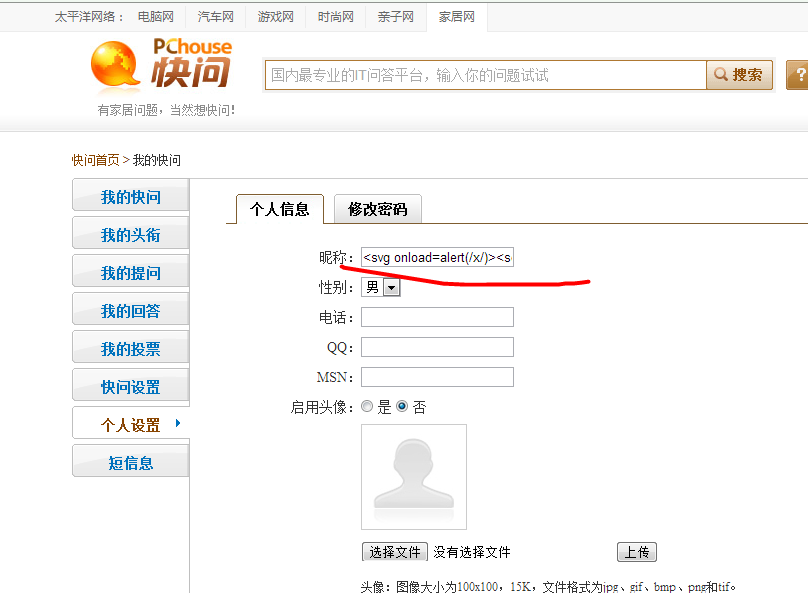This screenshot has width=808, height=593.
Task: Open 我的投票 in sidebar menu
Action: (x=131, y=348)
